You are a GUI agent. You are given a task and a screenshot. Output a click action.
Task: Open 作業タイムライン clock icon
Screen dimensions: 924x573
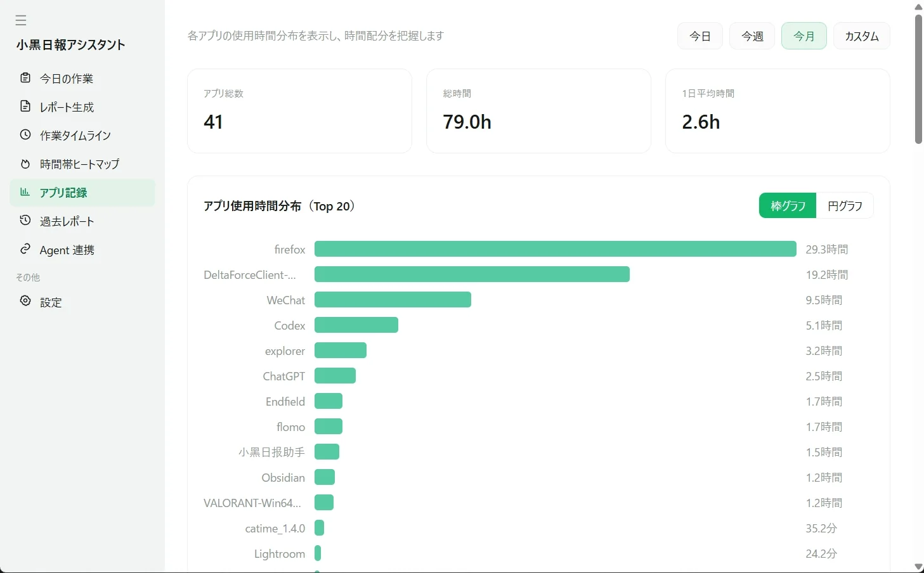[25, 135]
